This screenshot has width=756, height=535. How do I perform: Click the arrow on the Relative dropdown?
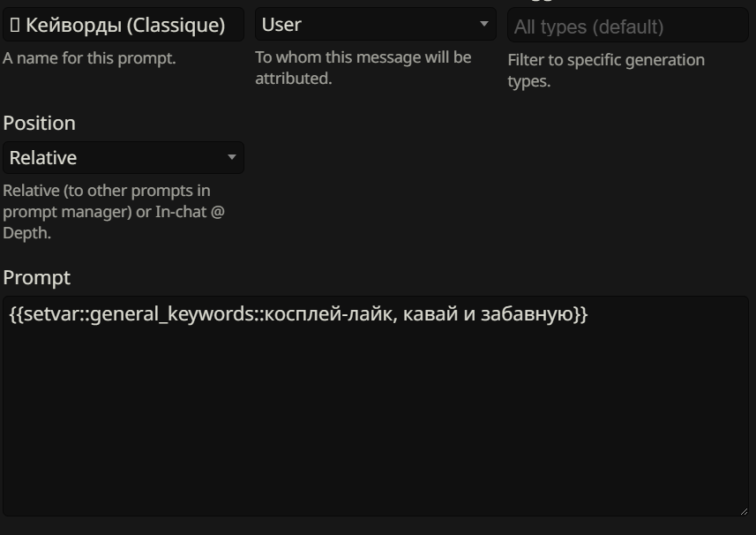point(232,158)
